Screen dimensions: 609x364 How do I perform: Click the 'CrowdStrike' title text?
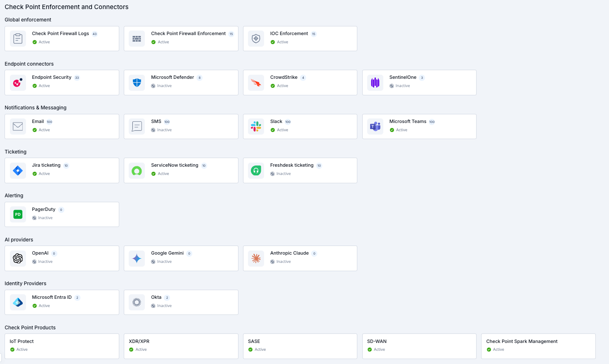tap(284, 77)
